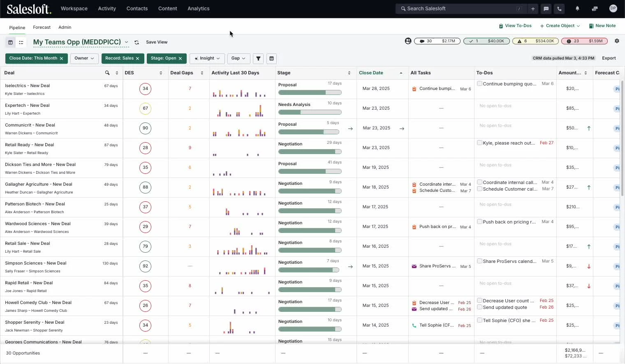Check the Coordinate internal call to-do
The image size is (625, 364).
pyautogui.click(x=479, y=182)
